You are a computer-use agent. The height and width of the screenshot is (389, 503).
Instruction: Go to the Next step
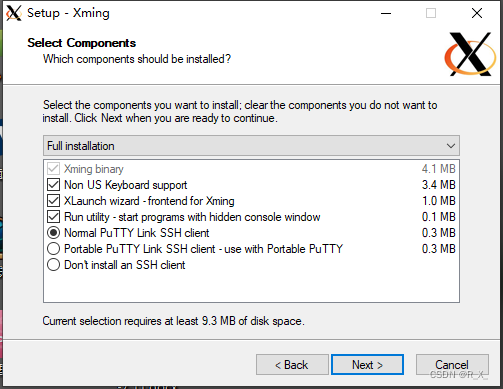click(367, 365)
